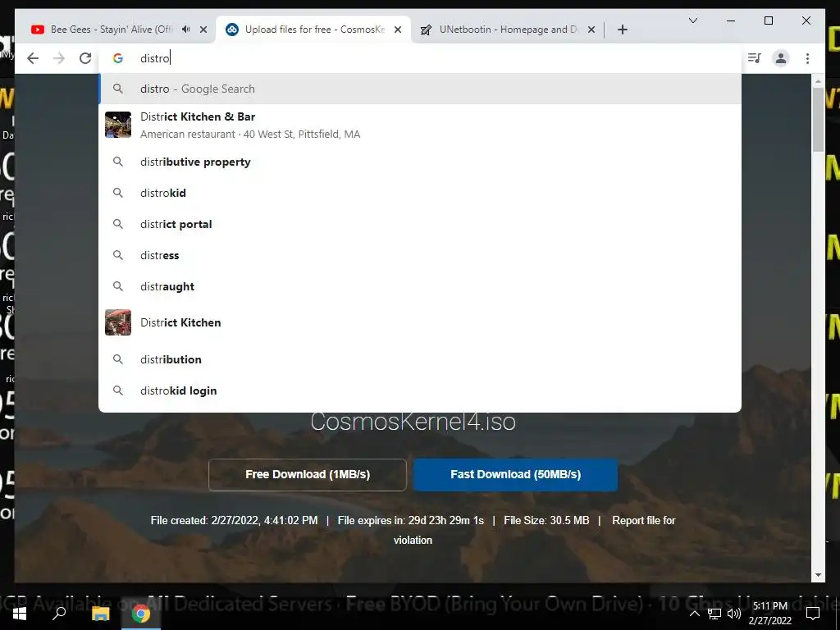Viewport: 840px width, 630px height.
Task: Open the Windows Start menu
Action: (x=20, y=614)
